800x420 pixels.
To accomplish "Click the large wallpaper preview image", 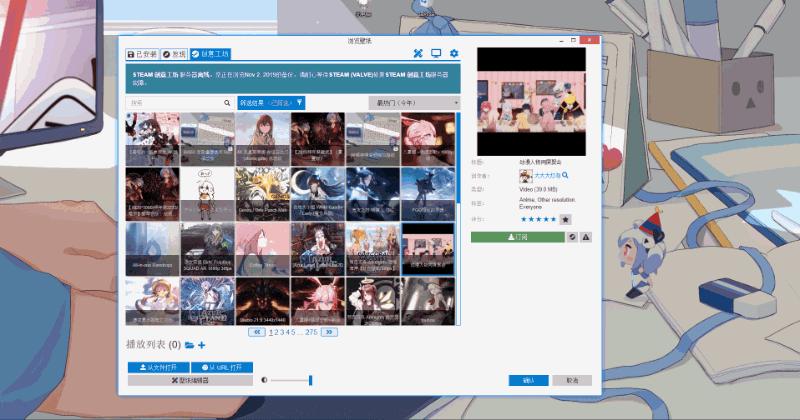I will tap(531, 102).
